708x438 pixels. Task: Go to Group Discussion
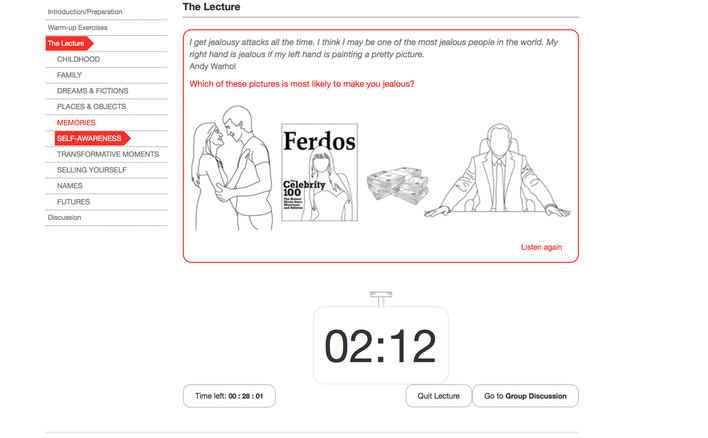click(525, 396)
